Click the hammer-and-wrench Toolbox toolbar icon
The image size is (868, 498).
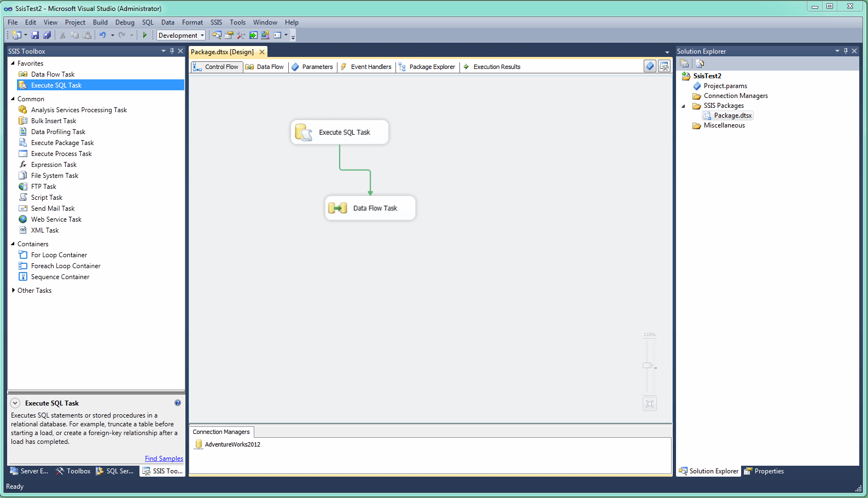[241, 35]
